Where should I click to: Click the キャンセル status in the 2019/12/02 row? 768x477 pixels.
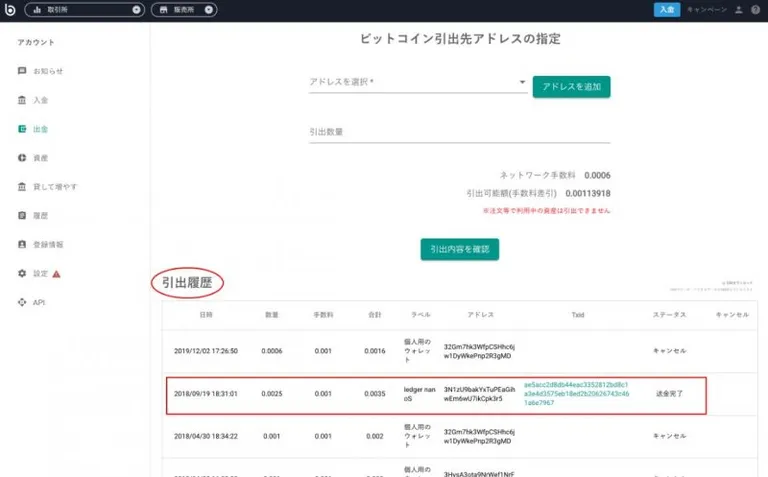(x=669, y=351)
